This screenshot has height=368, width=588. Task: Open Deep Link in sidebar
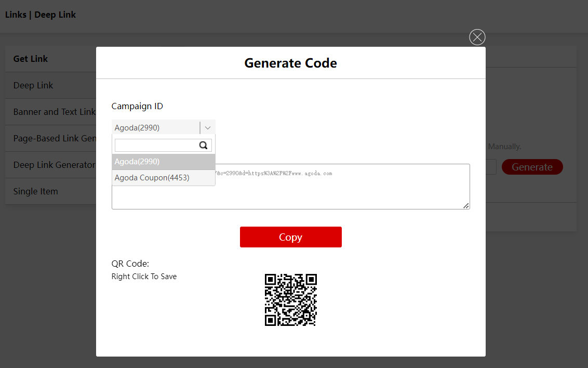50,86
